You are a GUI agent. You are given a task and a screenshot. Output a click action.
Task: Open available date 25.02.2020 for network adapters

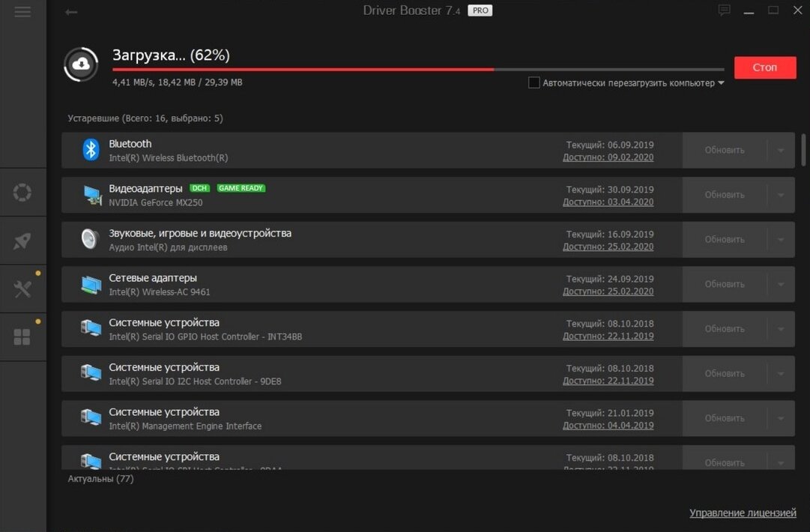(x=608, y=291)
